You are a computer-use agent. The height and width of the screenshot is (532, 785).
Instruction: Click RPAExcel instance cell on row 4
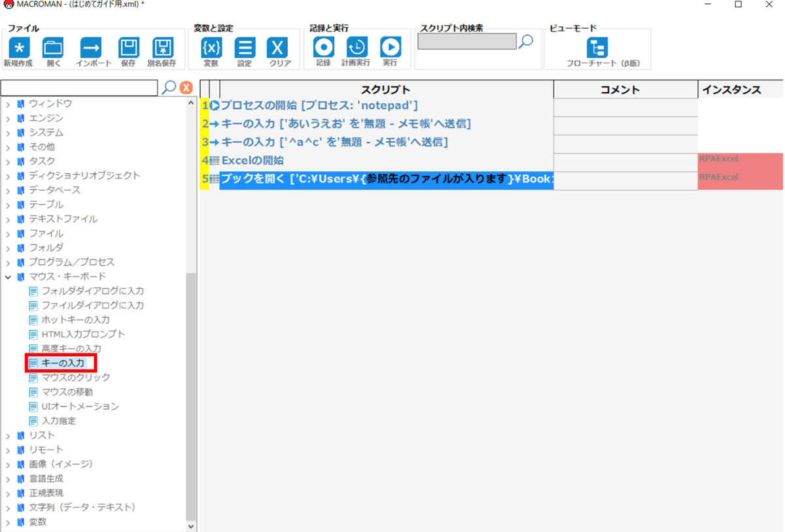741,162
